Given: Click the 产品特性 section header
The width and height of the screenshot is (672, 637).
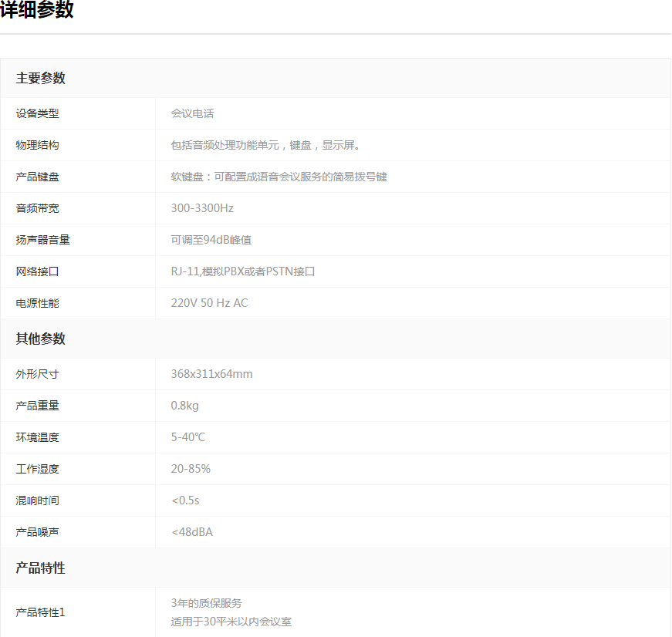Looking at the screenshot, I should tap(41, 568).
